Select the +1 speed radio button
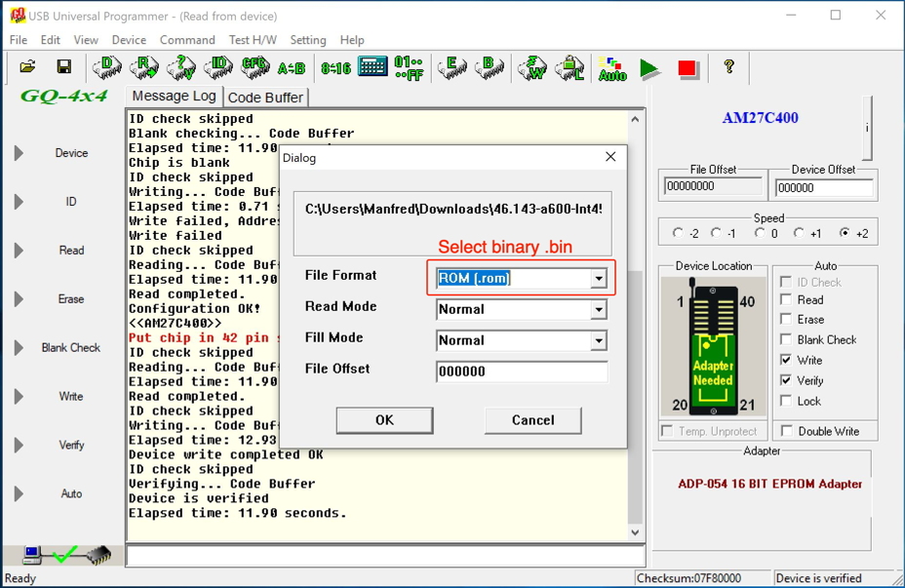The image size is (905, 588). pyautogui.click(x=799, y=233)
